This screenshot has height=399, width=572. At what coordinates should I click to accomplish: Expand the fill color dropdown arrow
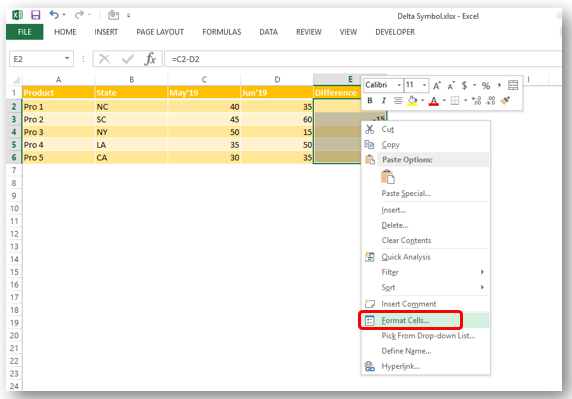422,100
